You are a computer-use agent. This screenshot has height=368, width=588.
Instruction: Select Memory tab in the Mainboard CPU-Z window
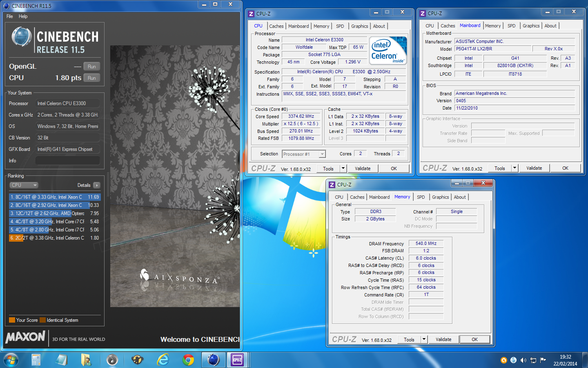pos(493,26)
